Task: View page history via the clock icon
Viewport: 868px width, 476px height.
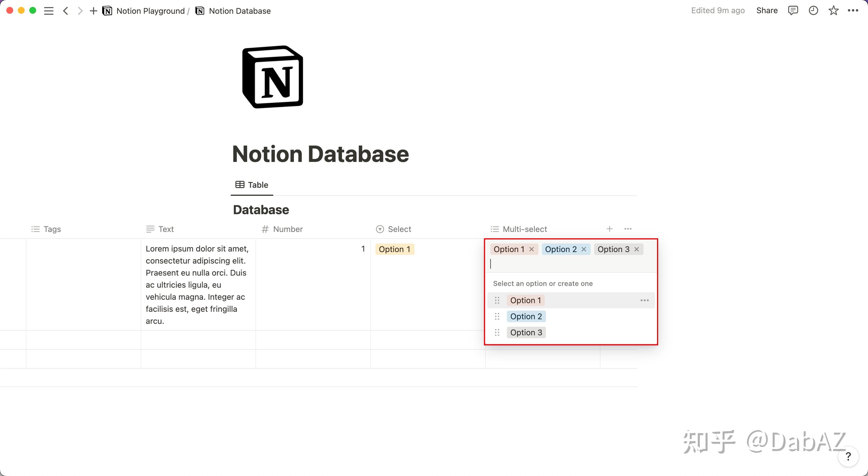Action: pyautogui.click(x=813, y=10)
